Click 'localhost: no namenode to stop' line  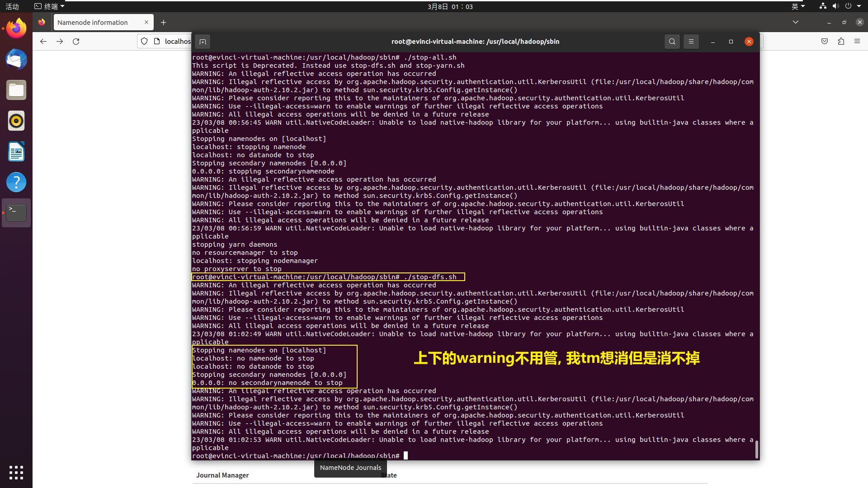[253, 358]
